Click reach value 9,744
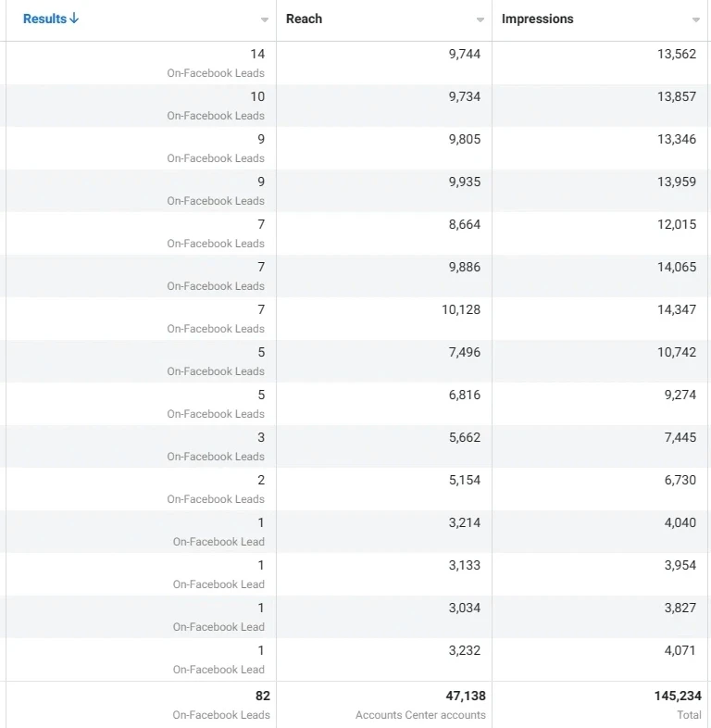 [x=465, y=55]
